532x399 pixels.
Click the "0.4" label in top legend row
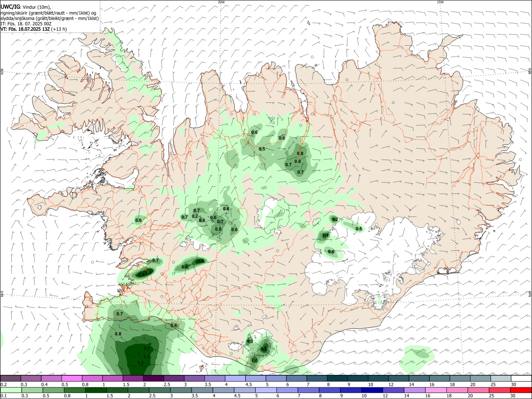(44, 384)
